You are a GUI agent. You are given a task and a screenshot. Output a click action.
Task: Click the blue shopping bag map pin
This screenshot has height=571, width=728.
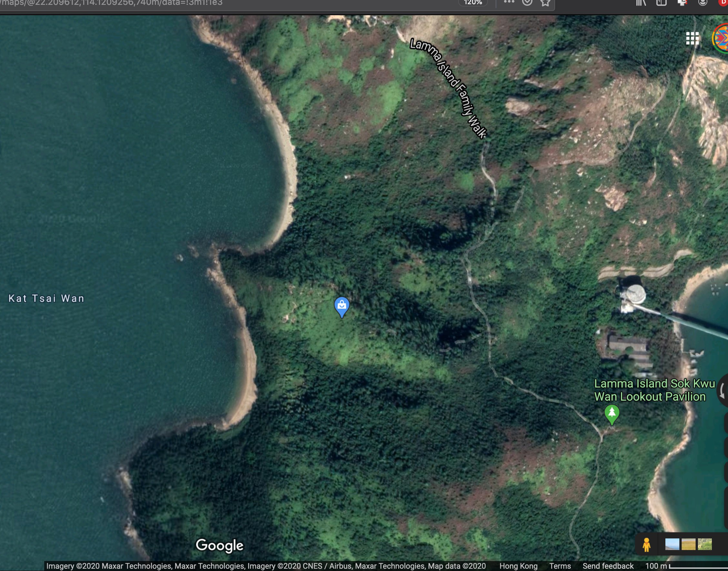pyautogui.click(x=341, y=305)
